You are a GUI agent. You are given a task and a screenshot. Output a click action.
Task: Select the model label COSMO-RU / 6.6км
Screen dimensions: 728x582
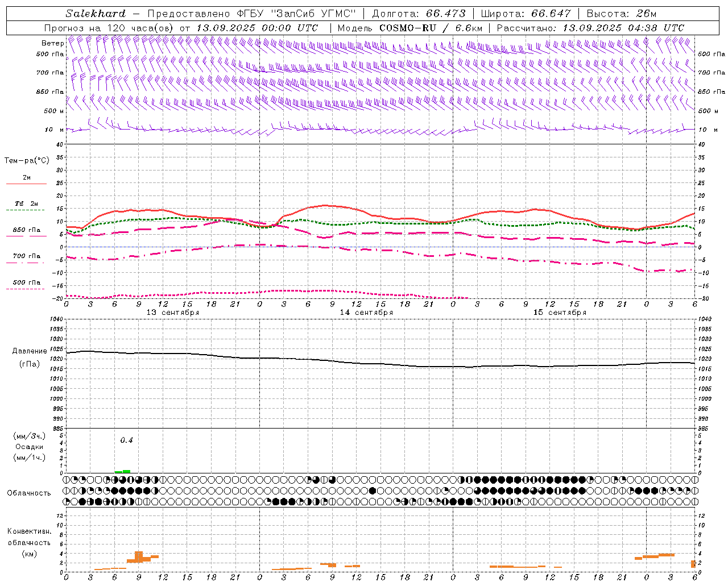(431, 28)
